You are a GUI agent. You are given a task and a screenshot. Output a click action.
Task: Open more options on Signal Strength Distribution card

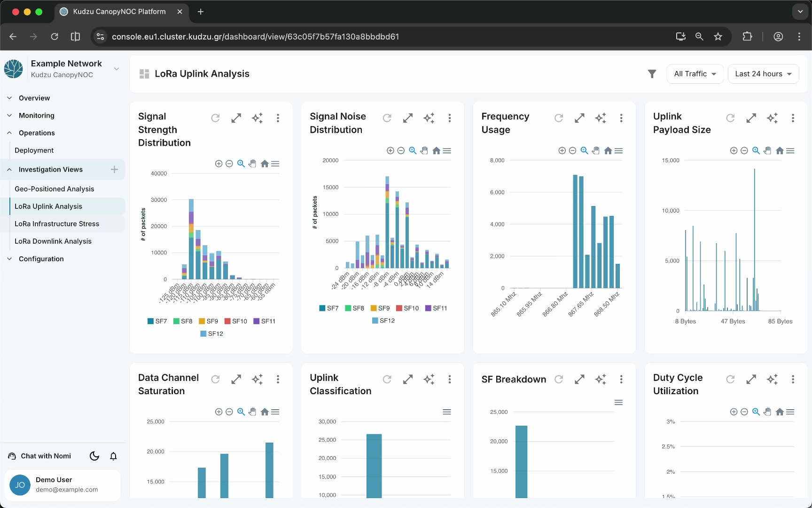pos(278,118)
